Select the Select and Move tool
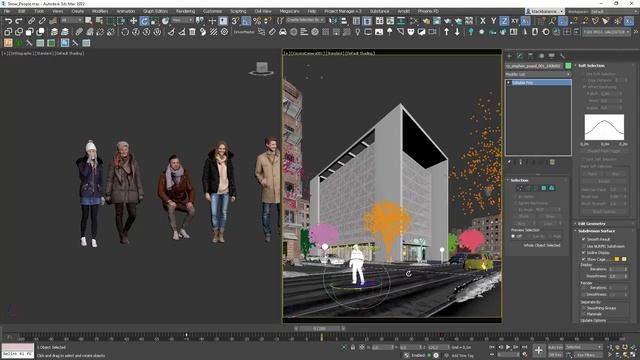This screenshot has width=640, height=360. tap(133, 20)
